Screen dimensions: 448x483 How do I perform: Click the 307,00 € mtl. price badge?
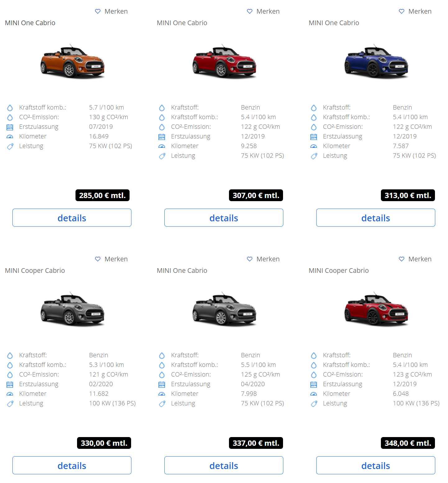pos(256,195)
